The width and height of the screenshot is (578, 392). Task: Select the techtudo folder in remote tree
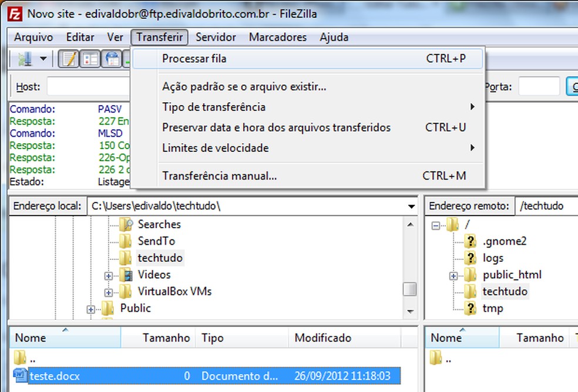point(505,292)
